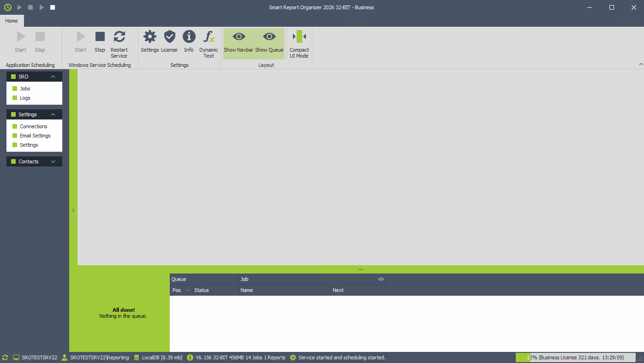Click the queue panel splitter dots handle
Viewport: 644px width, 363px height.
pos(361,269)
